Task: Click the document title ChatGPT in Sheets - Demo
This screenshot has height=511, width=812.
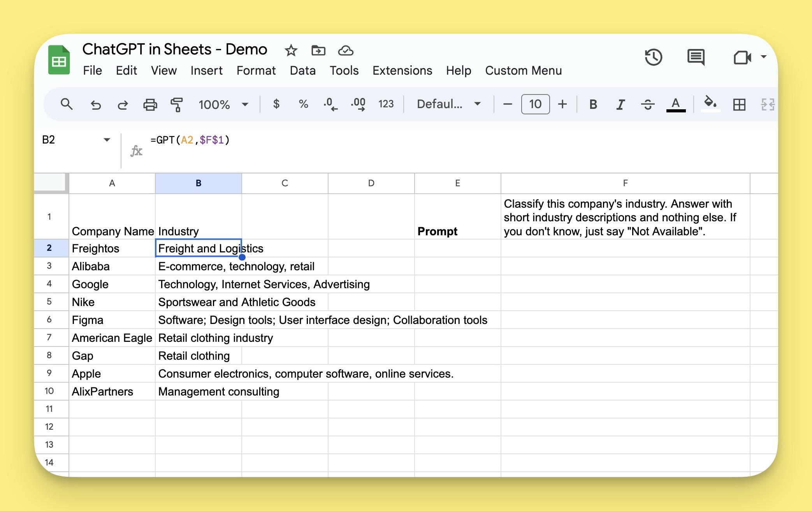Action: coord(175,49)
